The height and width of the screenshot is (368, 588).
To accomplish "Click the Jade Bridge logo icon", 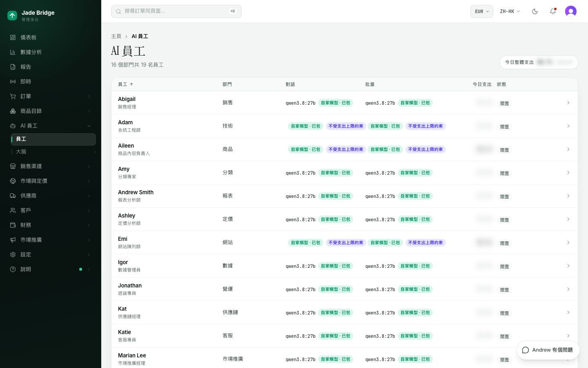I will tap(12, 16).
